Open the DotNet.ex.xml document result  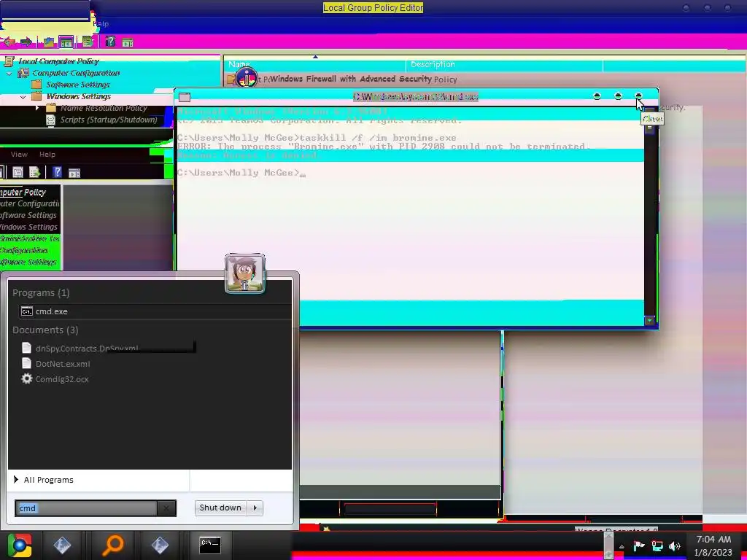pyautogui.click(x=55, y=363)
